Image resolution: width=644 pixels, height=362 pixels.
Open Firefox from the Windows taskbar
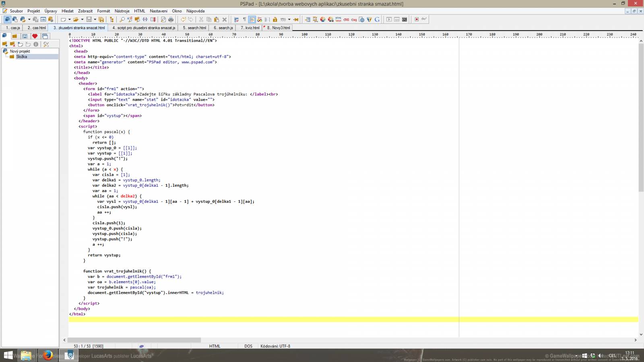tap(48, 356)
